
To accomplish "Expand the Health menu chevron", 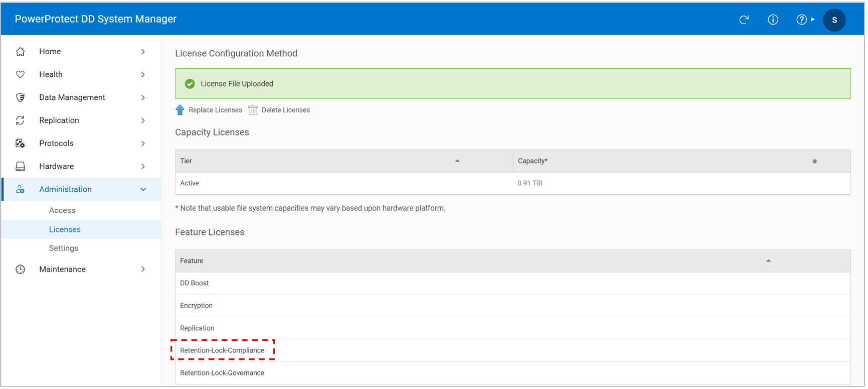I will tap(143, 75).
